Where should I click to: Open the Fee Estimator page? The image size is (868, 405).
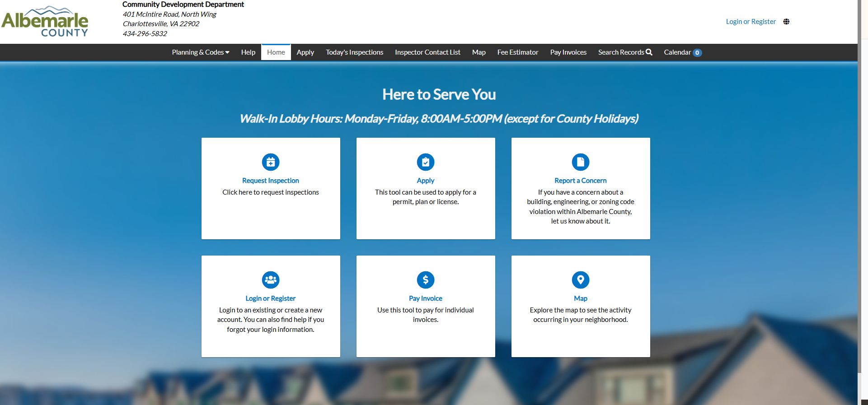click(517, 52)
